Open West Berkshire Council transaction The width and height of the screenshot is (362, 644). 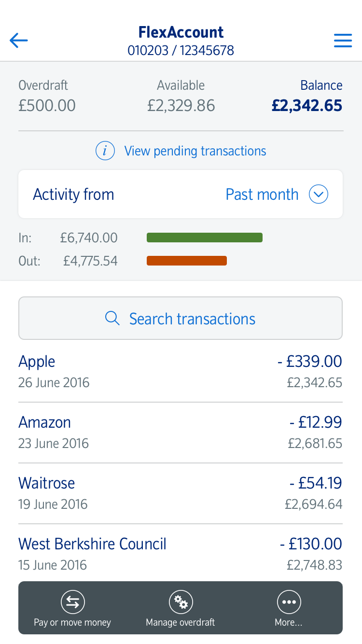point(181,553)
